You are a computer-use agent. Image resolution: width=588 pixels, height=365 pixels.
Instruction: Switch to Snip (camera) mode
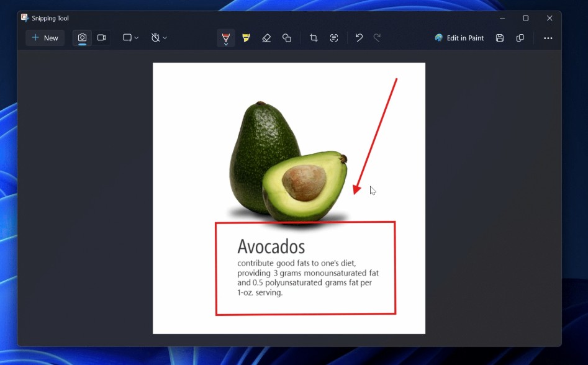(82, 38)
